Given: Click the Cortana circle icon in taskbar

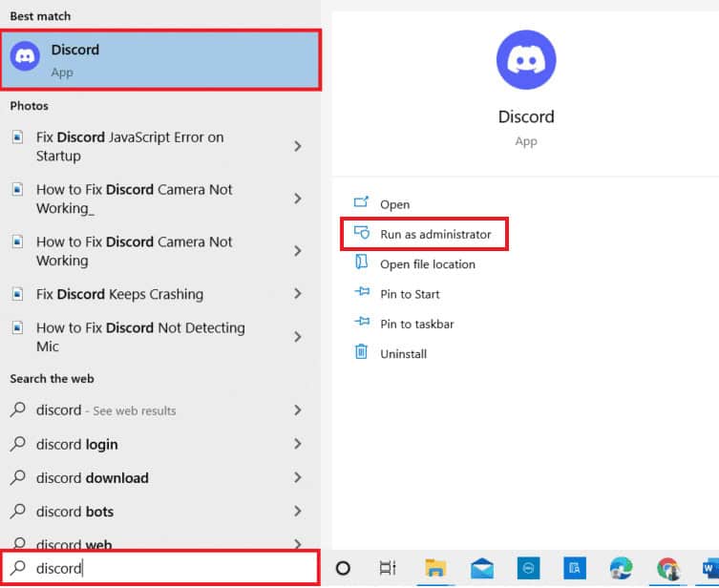Looking at the screenshot, I should click(x=343, y=568).
